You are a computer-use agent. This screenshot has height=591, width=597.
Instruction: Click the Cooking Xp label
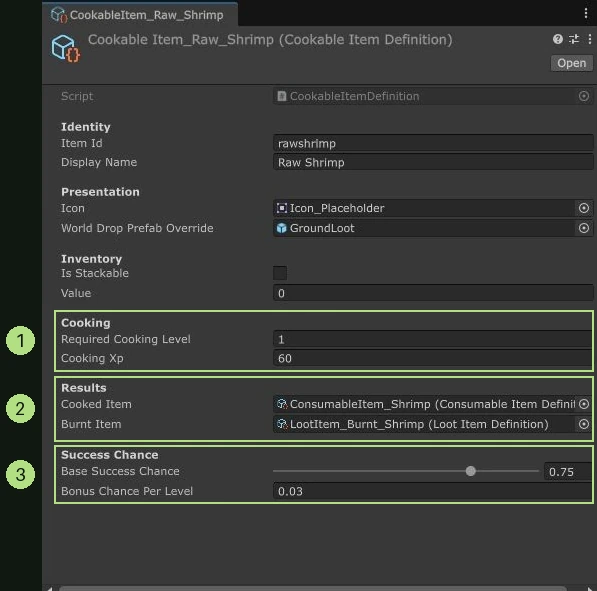click(x=92, y=358)
